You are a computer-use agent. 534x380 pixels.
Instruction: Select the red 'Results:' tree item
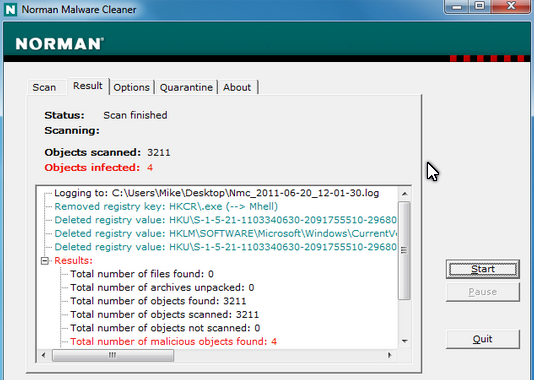(74, 260)
